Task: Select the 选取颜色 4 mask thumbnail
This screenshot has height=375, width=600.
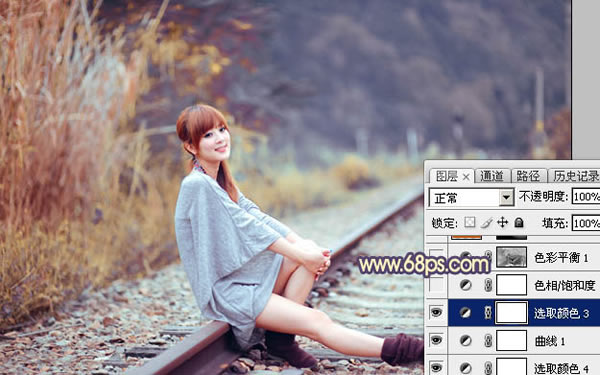Action: click(511, 367)
